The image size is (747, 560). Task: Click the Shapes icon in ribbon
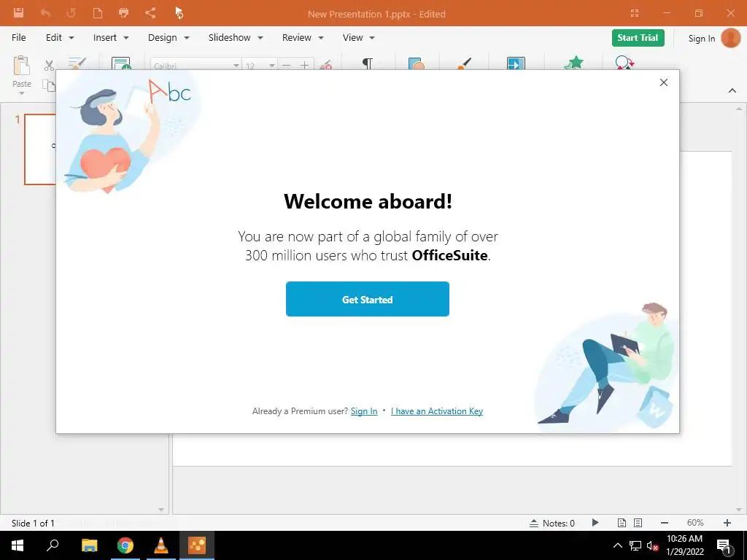coord(417,64)
